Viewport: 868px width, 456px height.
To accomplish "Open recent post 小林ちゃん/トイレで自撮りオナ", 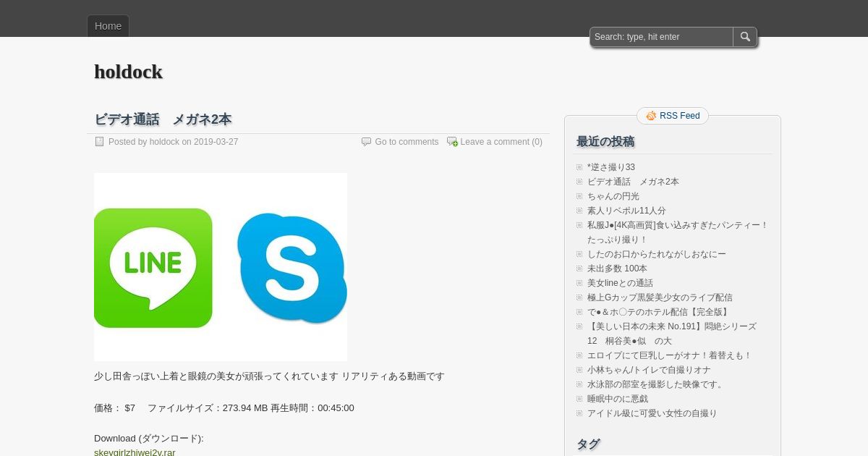I will coord(649,370).
